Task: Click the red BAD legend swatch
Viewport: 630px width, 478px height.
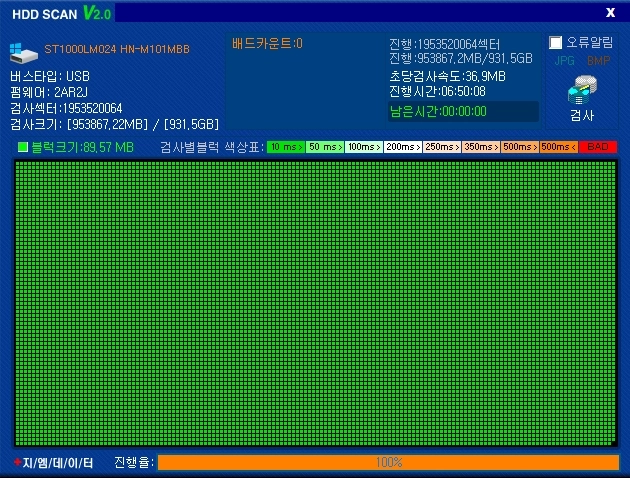Action: (598, 147)
